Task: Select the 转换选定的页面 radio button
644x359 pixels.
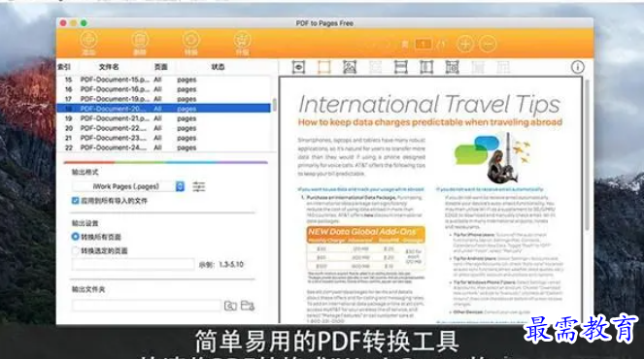Action: [x=75, y=250]
